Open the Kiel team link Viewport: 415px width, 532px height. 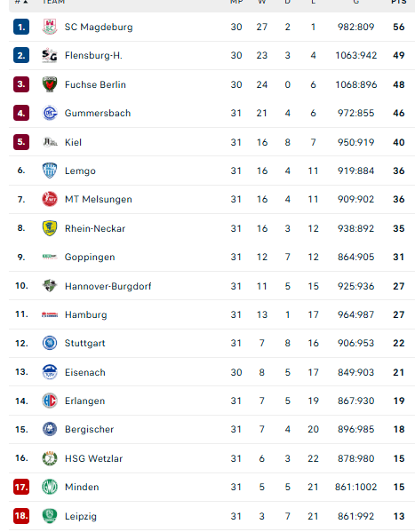(x=73, y=142)
